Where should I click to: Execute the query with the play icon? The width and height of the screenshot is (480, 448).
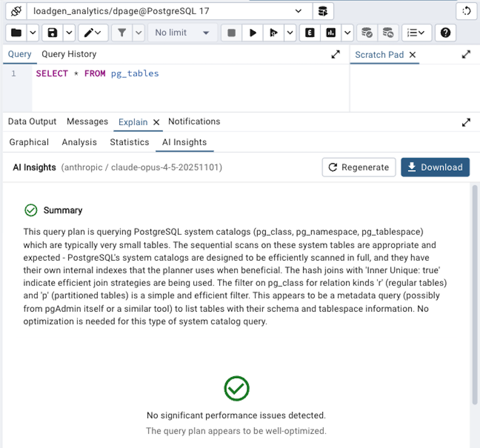[252, 32]
